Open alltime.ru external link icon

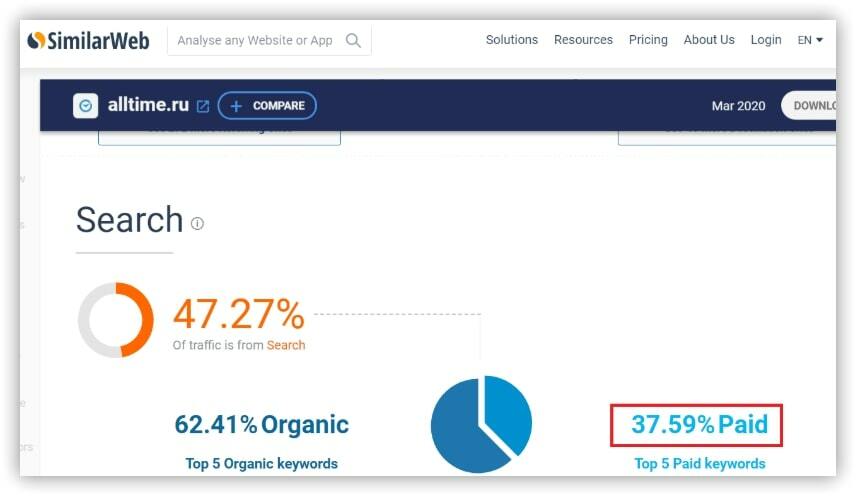point(203,106)
